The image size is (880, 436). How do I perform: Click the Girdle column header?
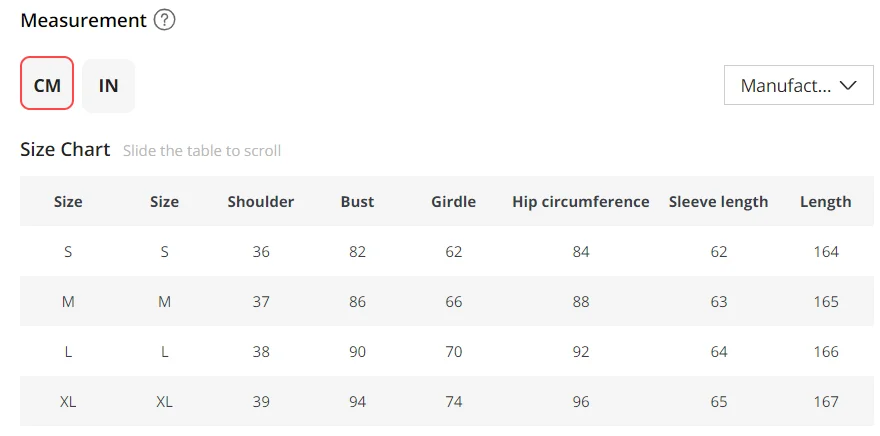click(x=453, y=201)
